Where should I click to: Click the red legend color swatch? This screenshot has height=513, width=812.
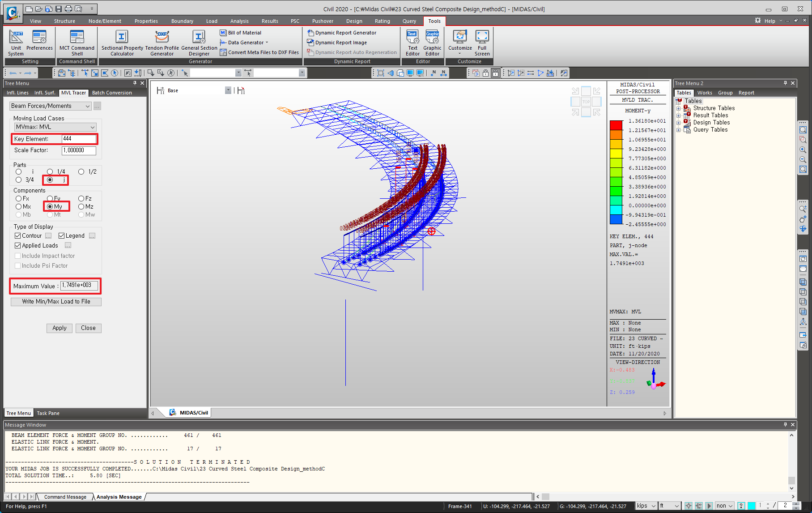[x=616, y=125]
